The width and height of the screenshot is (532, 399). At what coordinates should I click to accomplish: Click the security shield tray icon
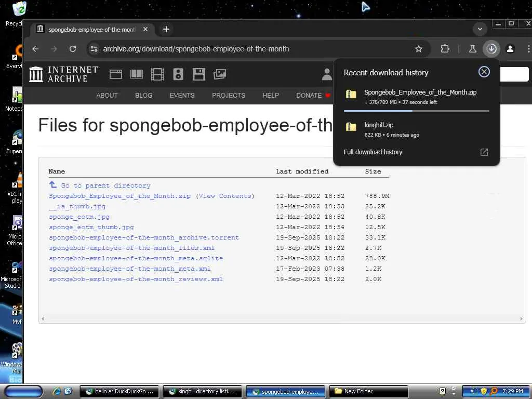coord(484,391)
